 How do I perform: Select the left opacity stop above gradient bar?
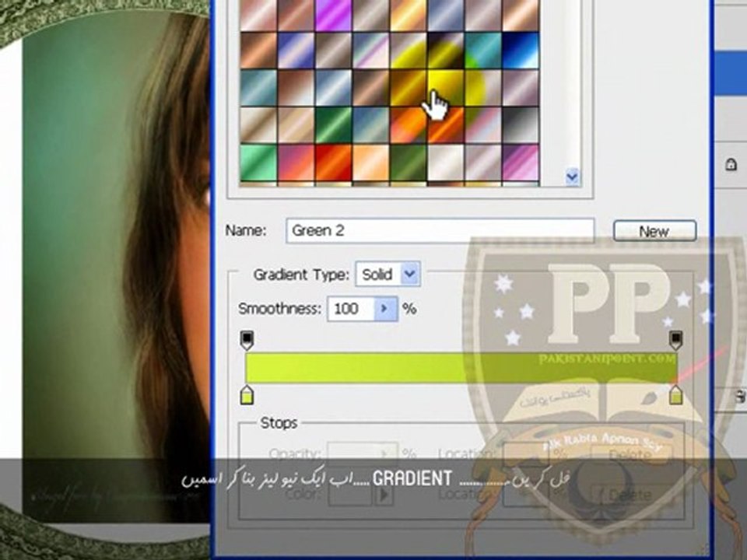click(x=247, y=341)
